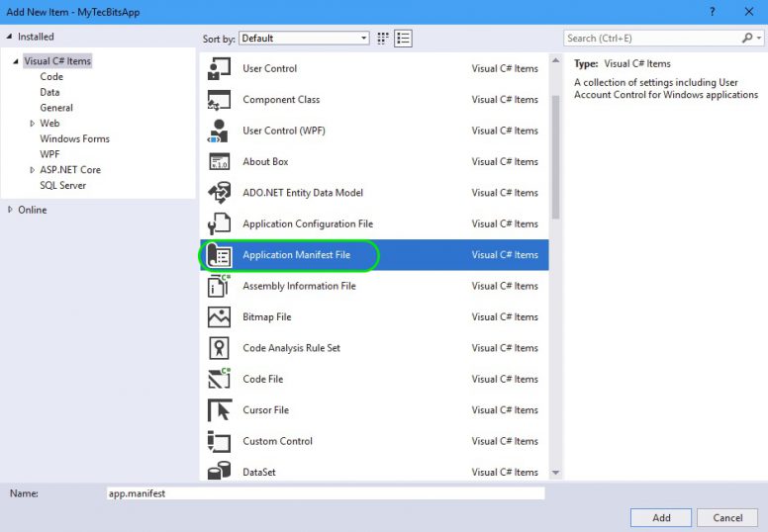Image resolution: width=768 pixels, height=532 pixels.
Task: Click the scroll down arrow of list
Action: point(555,473)
